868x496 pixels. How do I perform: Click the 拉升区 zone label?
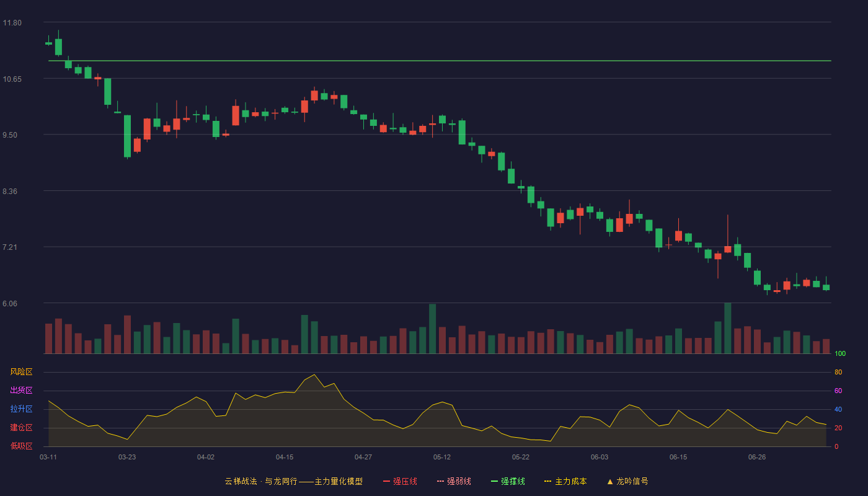(21, 409)
